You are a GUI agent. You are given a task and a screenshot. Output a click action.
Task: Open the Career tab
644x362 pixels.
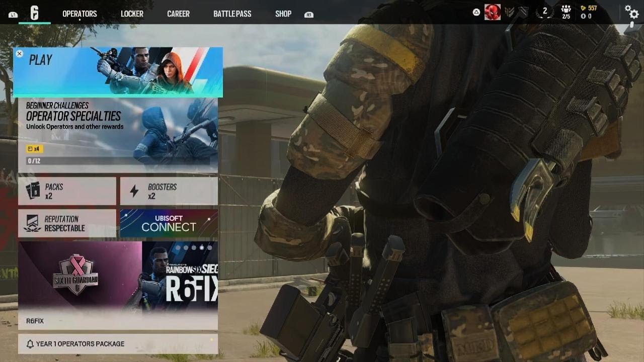tap(178, 14)
